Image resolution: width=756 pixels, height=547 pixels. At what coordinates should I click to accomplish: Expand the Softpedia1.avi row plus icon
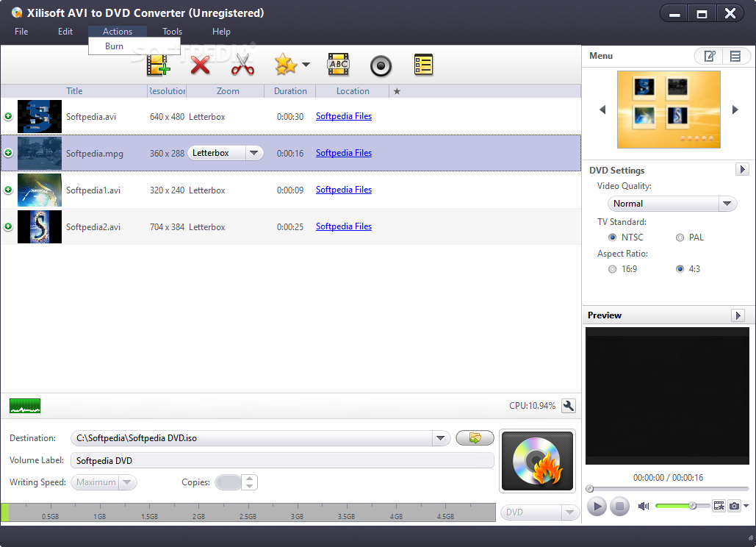point(8,190)
